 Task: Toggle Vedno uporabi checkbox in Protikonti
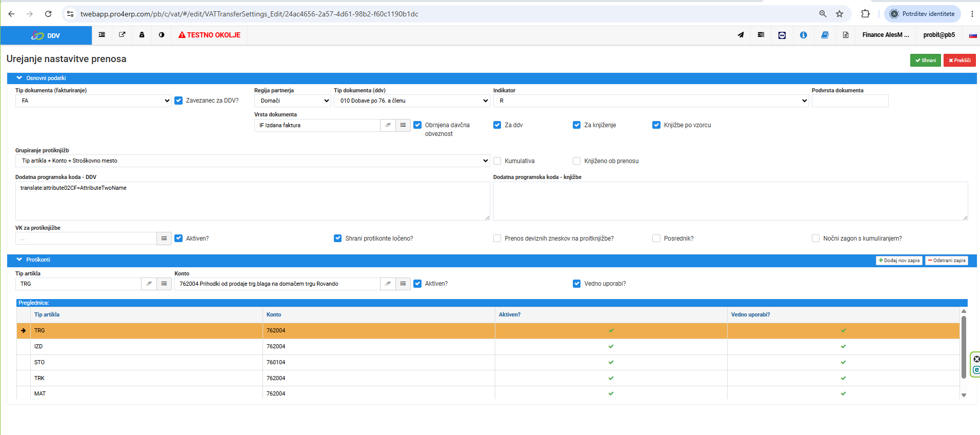(x=577, y=284)
